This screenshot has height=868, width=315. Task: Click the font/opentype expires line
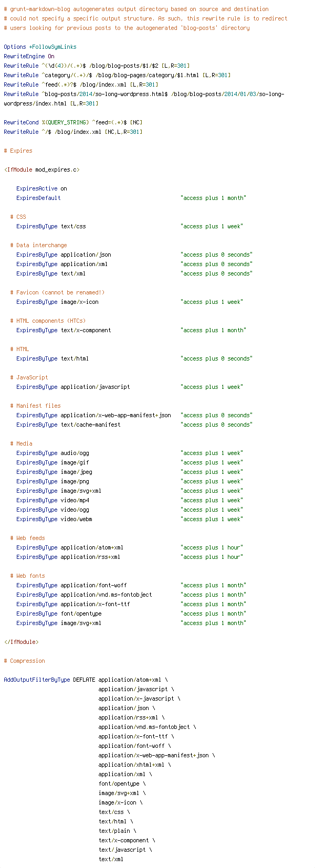point(131,613)
